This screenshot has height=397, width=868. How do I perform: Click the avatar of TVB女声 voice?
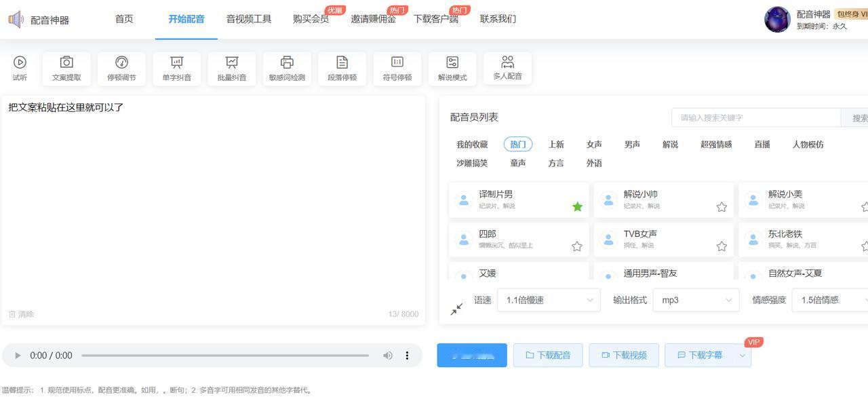click(608, 240)
